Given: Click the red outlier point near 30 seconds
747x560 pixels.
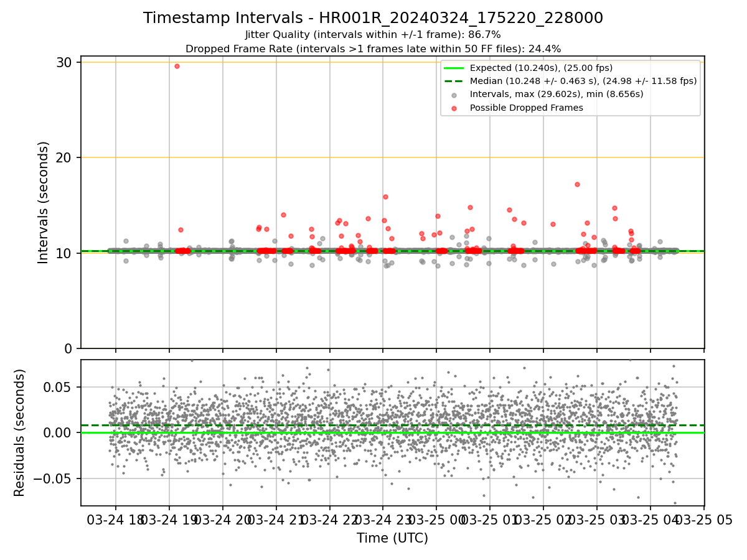Looking at the screenshot, I should pyautogui.click(x=177, y=66).
